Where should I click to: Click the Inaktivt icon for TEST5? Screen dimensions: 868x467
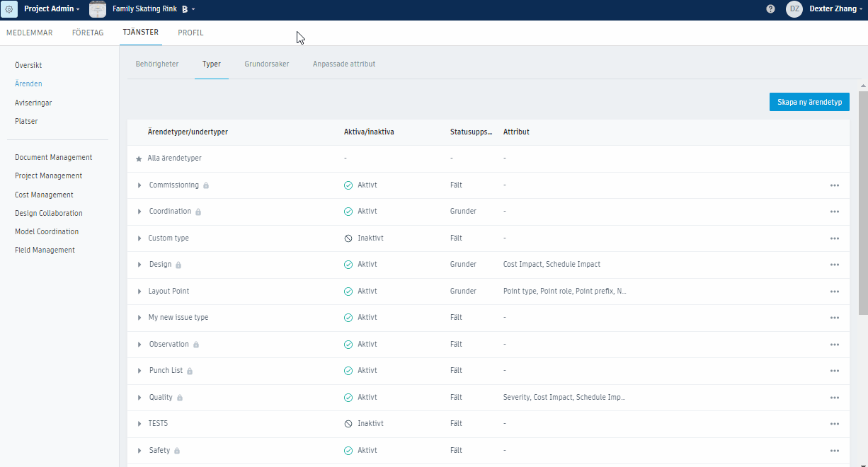pyautogui.click(x=348, y=424)
